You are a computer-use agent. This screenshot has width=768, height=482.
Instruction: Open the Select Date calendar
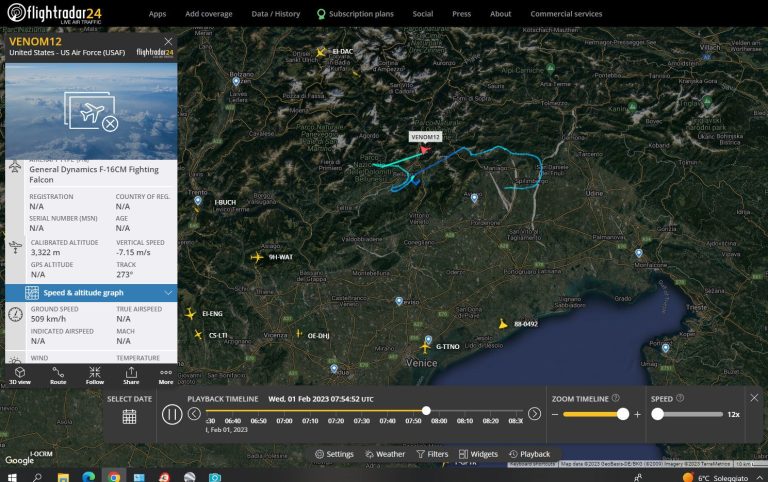coord(129,416)
